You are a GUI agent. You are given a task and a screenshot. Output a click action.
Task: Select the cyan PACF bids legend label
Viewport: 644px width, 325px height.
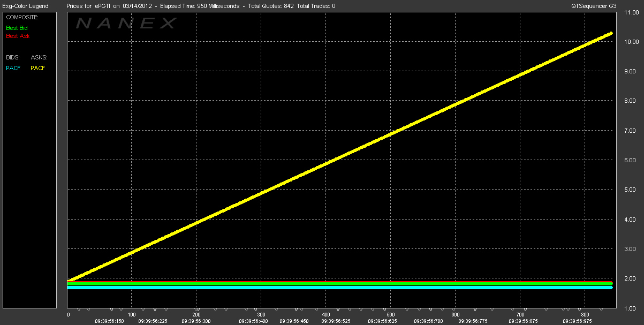[13, 68]
